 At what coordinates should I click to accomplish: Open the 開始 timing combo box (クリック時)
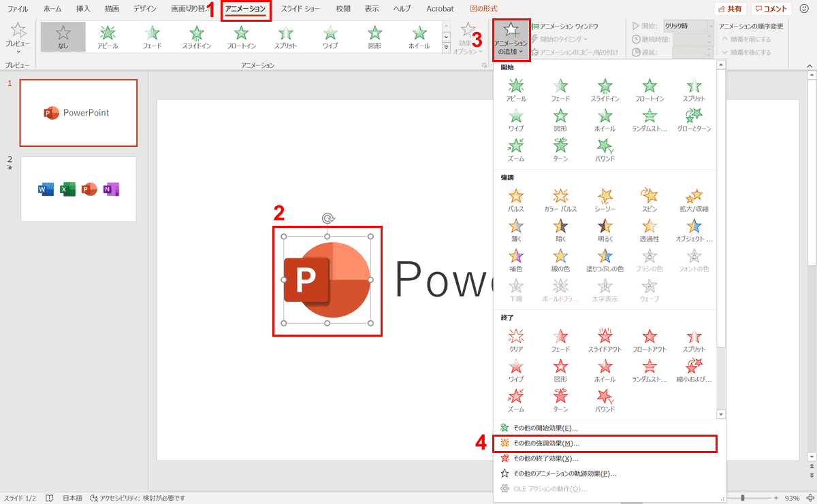pos(689,26)
